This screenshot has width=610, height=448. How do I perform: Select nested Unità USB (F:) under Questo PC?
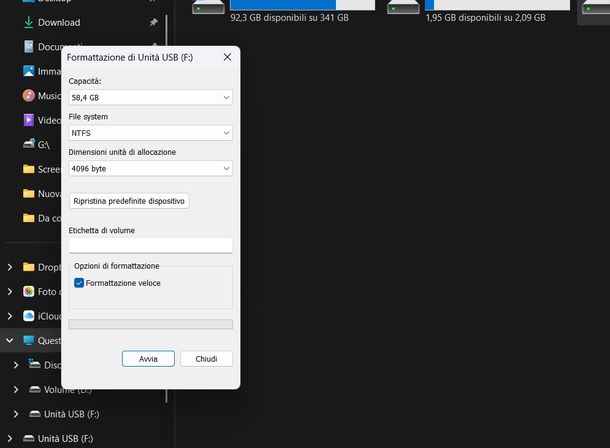click(x=72, y=414)
